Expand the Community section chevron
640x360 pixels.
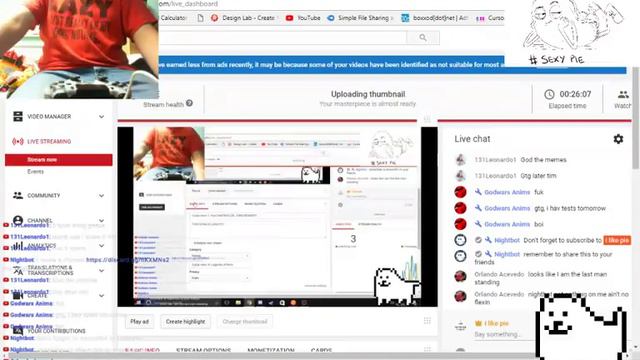pos(101,196)
